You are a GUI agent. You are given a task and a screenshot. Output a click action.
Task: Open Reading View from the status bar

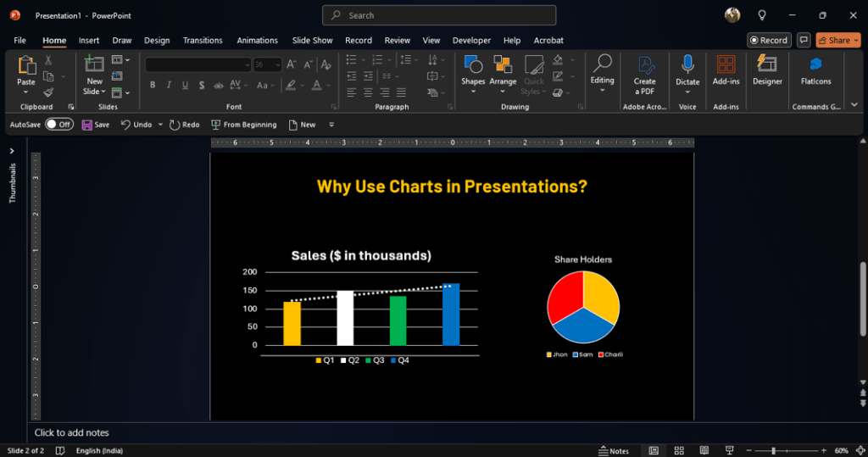click(703, 450)
